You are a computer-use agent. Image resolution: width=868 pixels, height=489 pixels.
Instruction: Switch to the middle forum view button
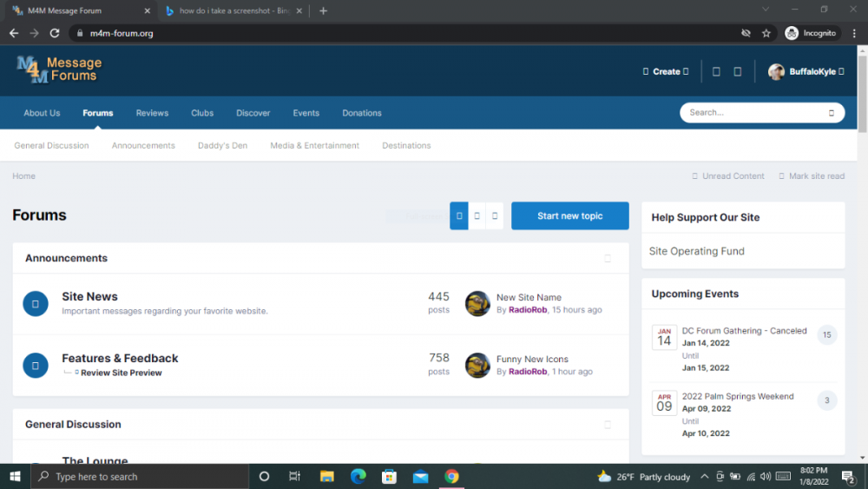pos(477,215)
